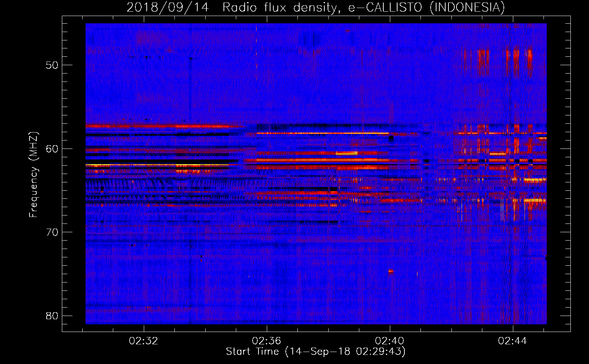Select the "Start Time (14-Sep-18 02:29:43)" label
The width and height of the screenshot is (589, 364).
[x=316, y=352]
